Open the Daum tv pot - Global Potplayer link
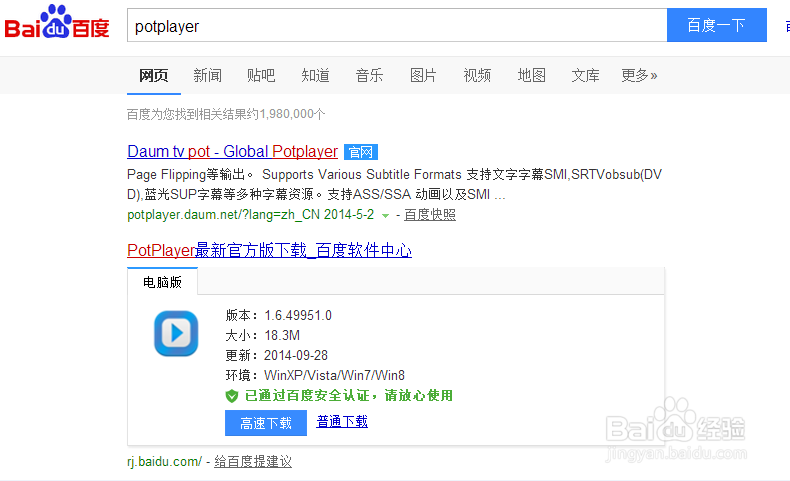Viewport: 790px width, 481px height. [232, 152]
